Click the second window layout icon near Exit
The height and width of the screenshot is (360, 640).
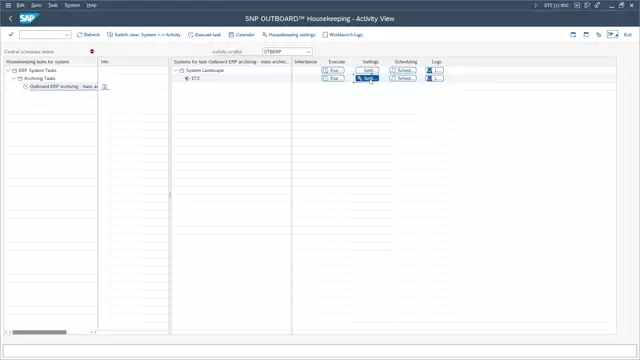tap(586, 35)
